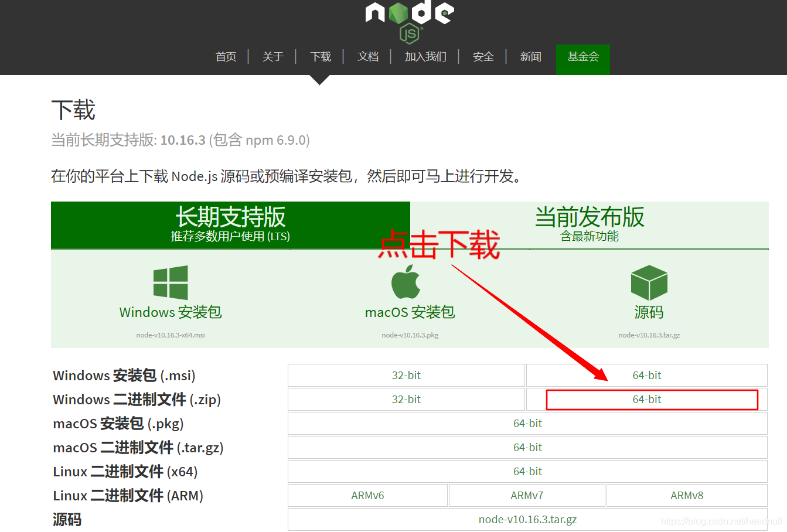Download Linux ARMv8 binary
This screenshot has width=787, height=532.
click(x=687, y=495)
